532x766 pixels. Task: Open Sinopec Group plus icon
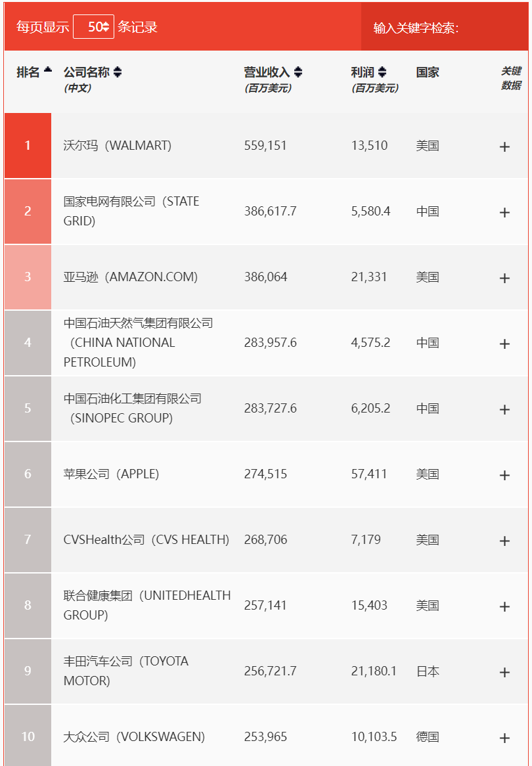point(504,409)
